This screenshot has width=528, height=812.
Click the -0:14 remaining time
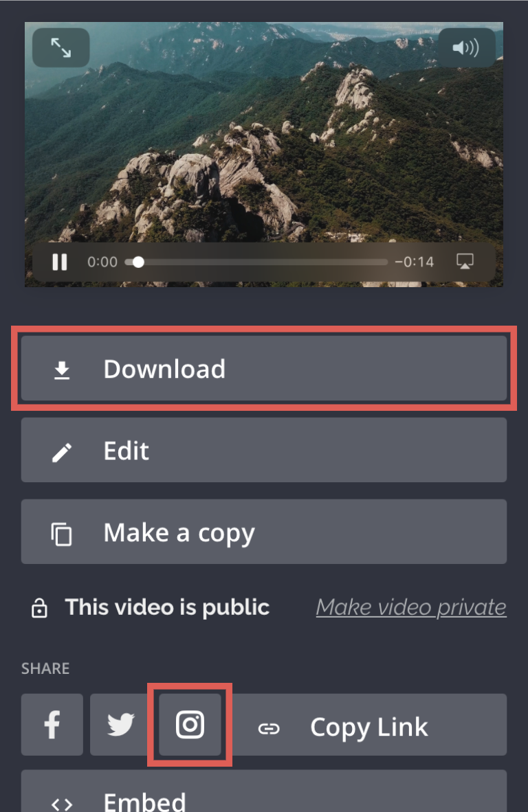coord(414,262)
